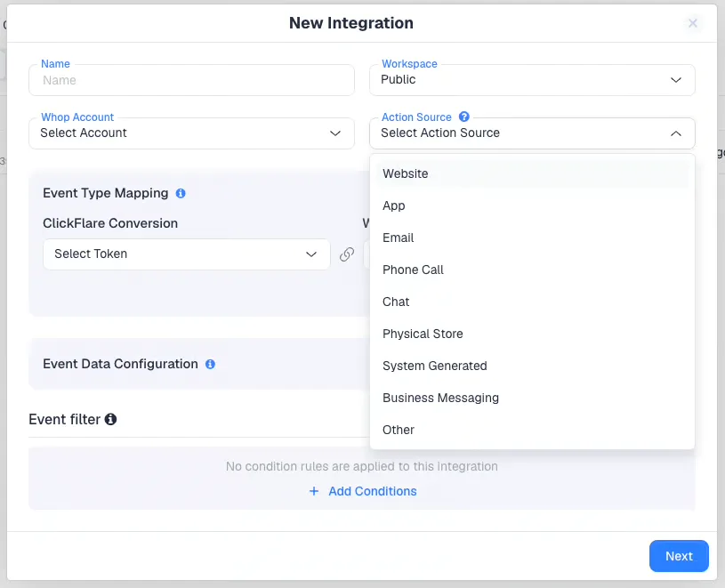Image resolution: width=725 pixels, height=588 pixels.
Task: Open the Workspace dropdown showing Public
Action: (532, 80)
